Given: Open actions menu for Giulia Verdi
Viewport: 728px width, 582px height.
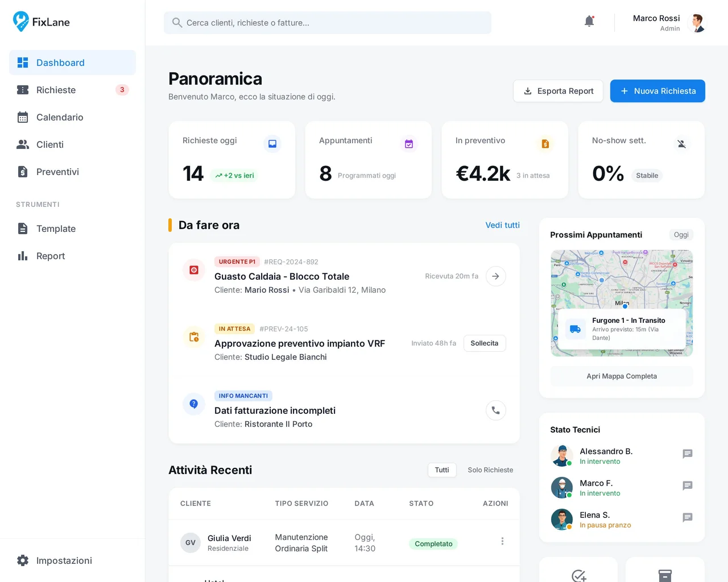Looking at the screenshot, I should pyautogui.click(x=502, y=542).
